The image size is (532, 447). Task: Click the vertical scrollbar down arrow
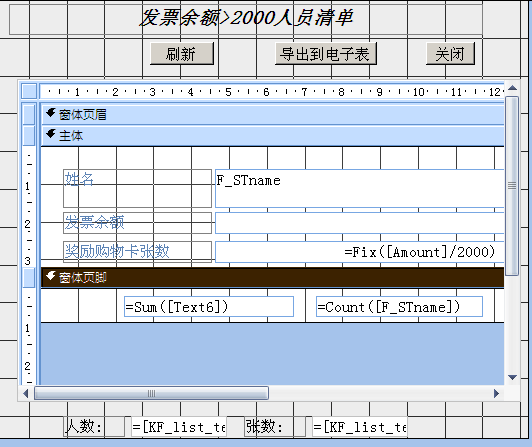512,377
